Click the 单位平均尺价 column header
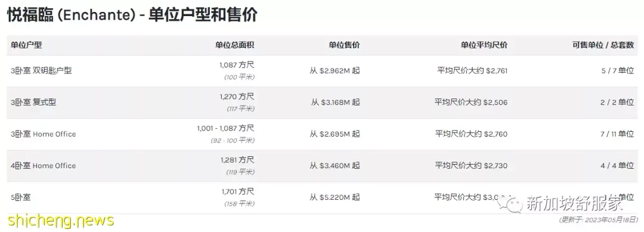Image resolution: width=644 pixels, height=232 pixels. pos(484,45)
